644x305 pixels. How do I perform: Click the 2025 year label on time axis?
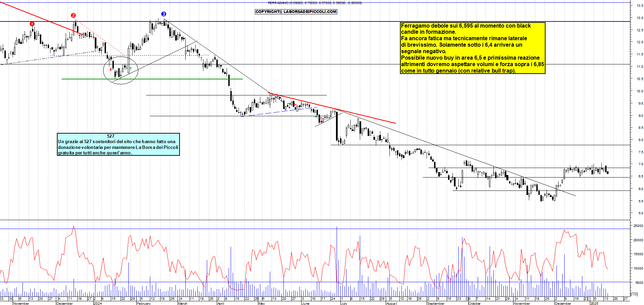595,303
